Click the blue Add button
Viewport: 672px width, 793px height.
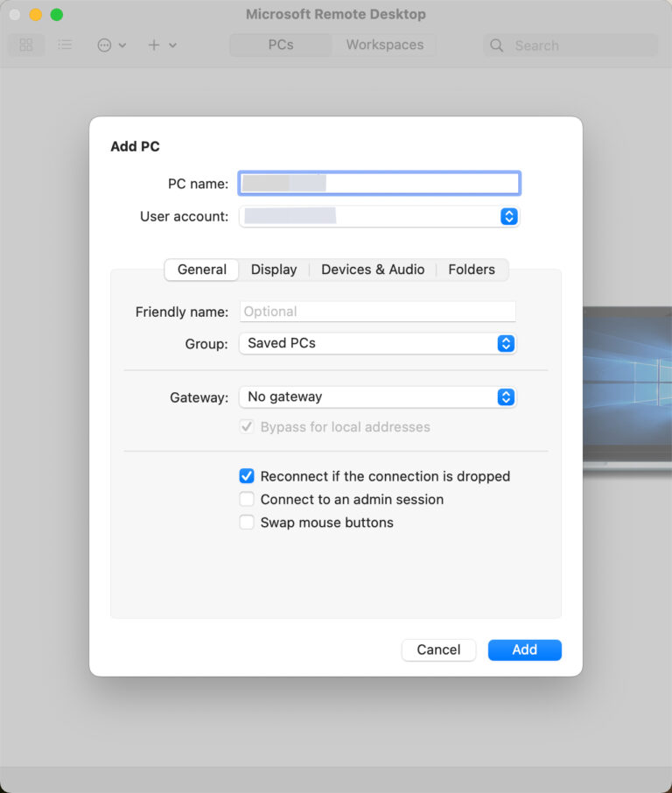[524, 649]
